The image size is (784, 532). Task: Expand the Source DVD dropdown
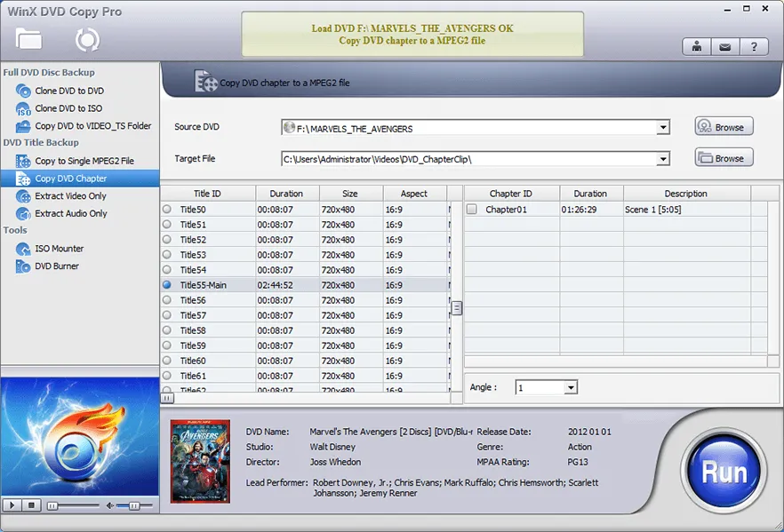click(663, 128)
